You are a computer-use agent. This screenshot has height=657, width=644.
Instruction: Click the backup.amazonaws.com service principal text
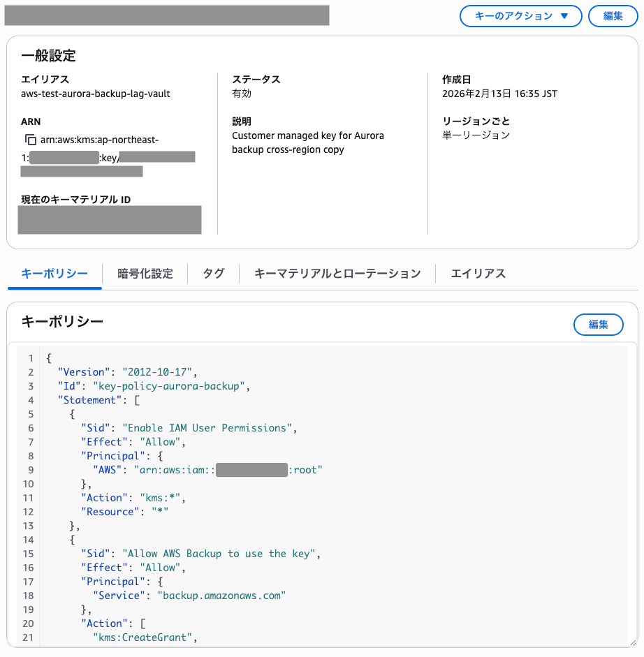(224, 595)
